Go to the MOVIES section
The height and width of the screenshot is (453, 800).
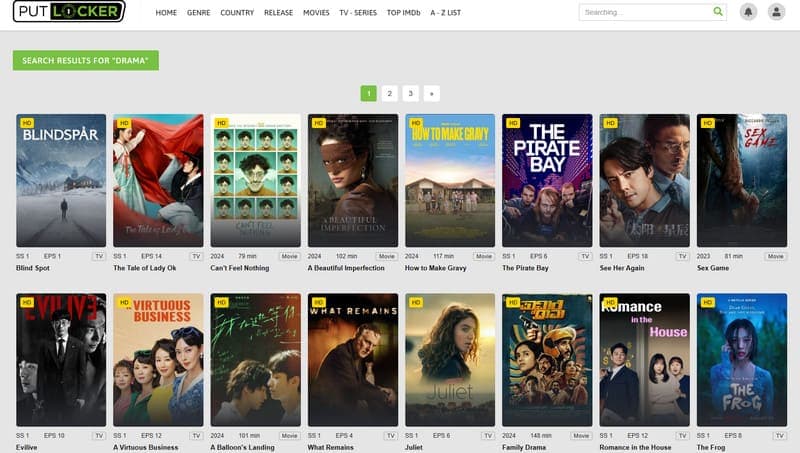coord(316,13)
